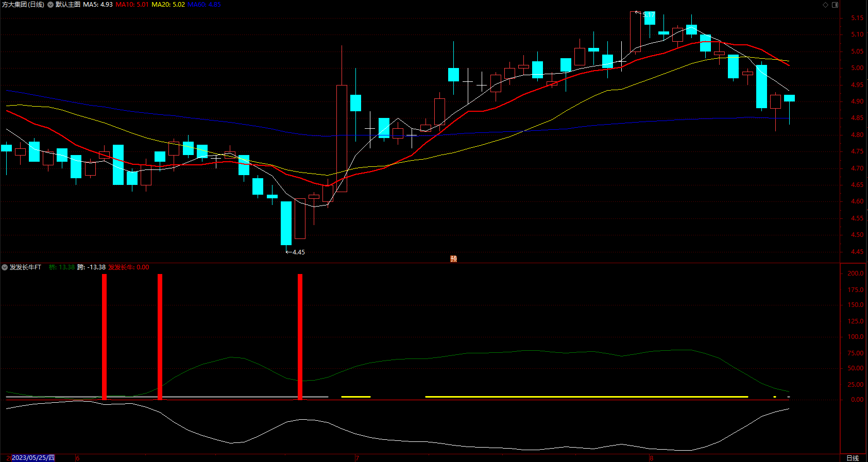Image resolution: width=868 pixels, height=462 pixels.
Task: Click the red 发发长牛: 0.00 value
Action: tap(129, 267)
